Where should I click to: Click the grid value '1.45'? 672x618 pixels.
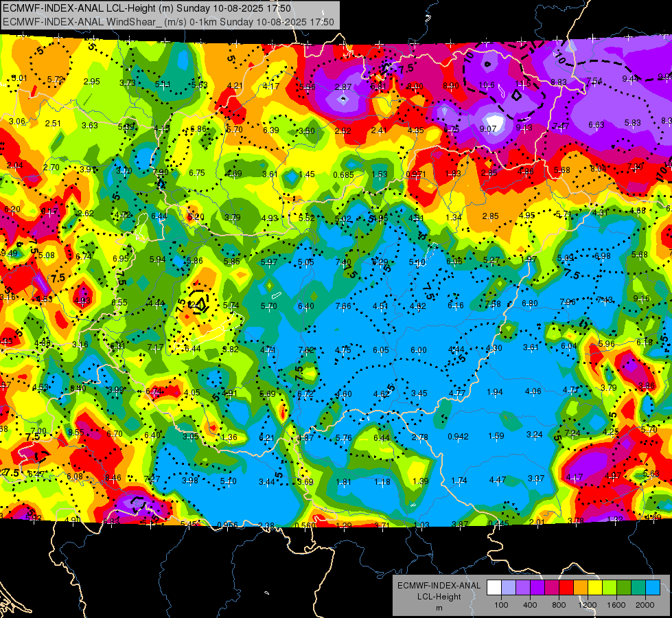pyautogui.click(x=306, y=174)
